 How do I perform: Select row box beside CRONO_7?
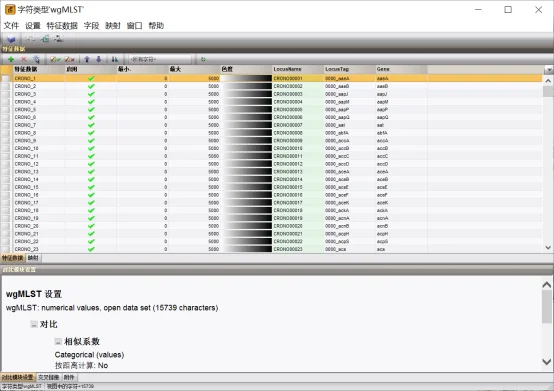[6, 125]
